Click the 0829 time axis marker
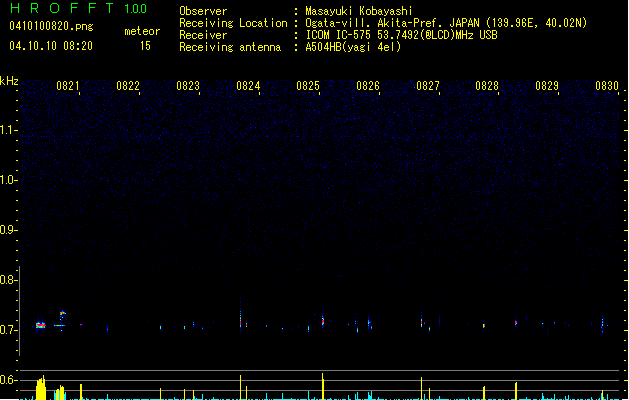 [547, 86]
